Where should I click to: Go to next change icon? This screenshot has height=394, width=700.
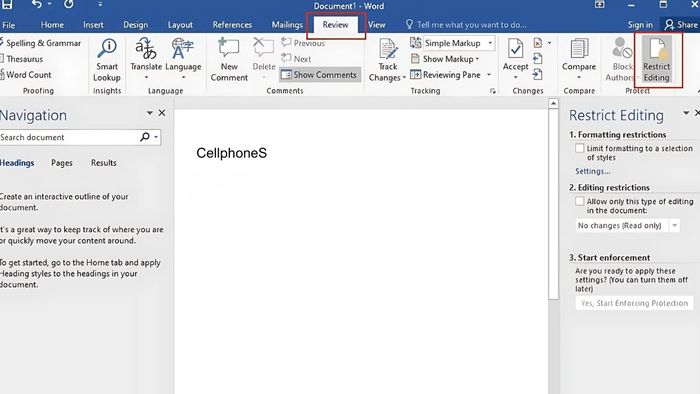538,75
